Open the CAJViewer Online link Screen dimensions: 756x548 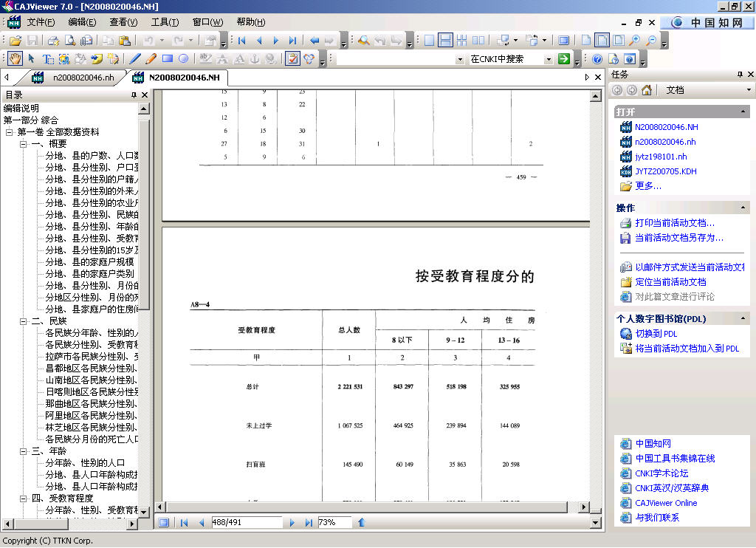[x=667, y=502]
